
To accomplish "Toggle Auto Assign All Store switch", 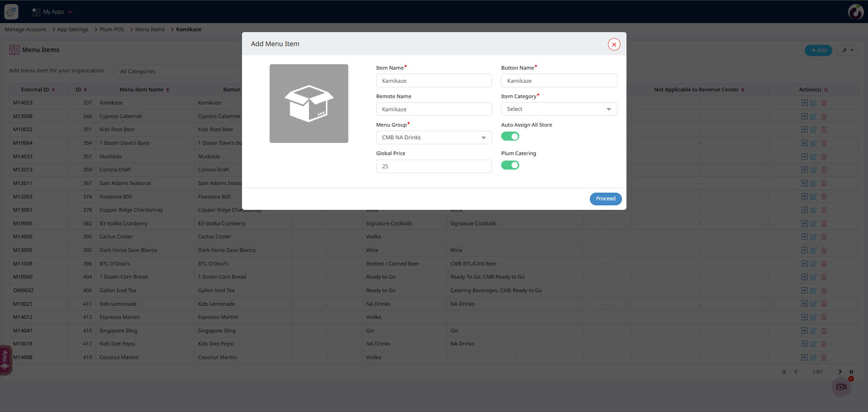I will pos(510,137).
